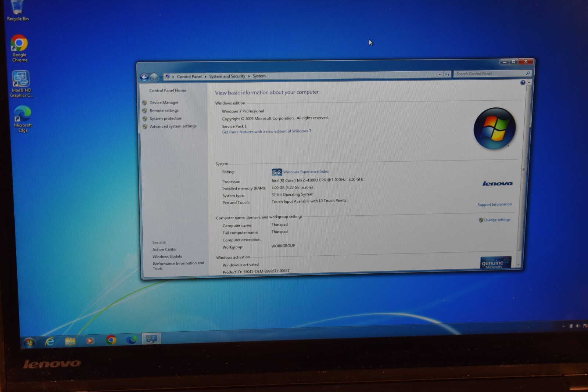Select the System control panel taskbar button
Image resolution: width=588 pixels, height=392 pixels.
[151, 338]
